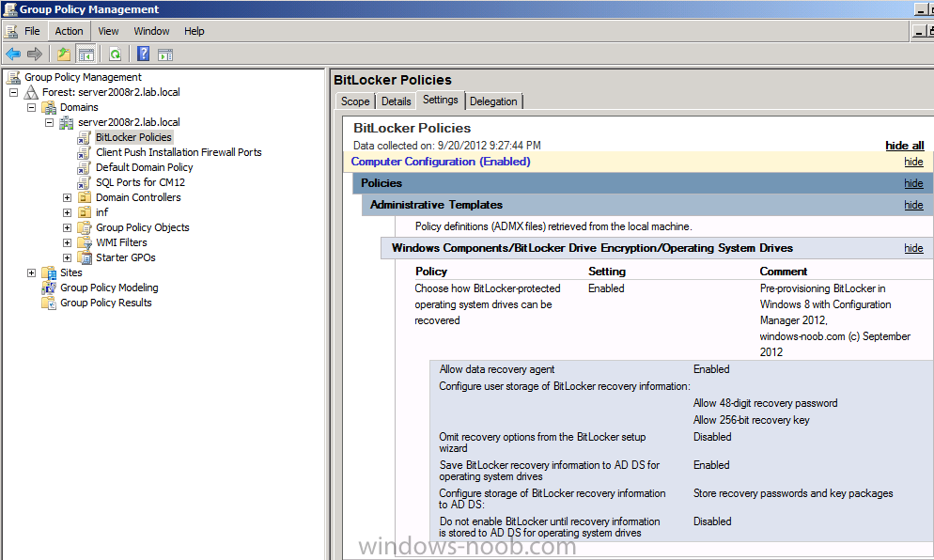Click the Domains folder icon
Screen dimensions: 934x560
coord(49,107)
